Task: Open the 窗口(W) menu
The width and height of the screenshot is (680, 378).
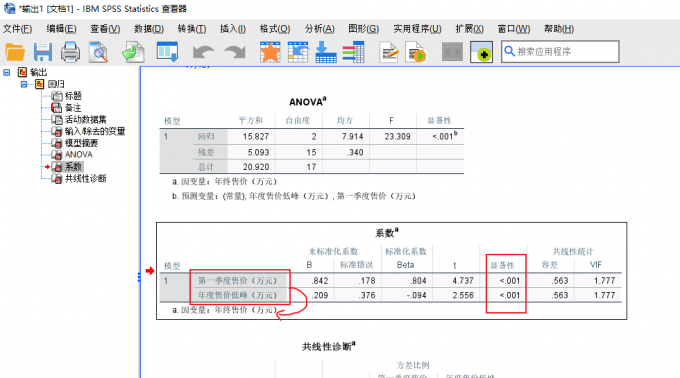Action: tap(513, 29)
